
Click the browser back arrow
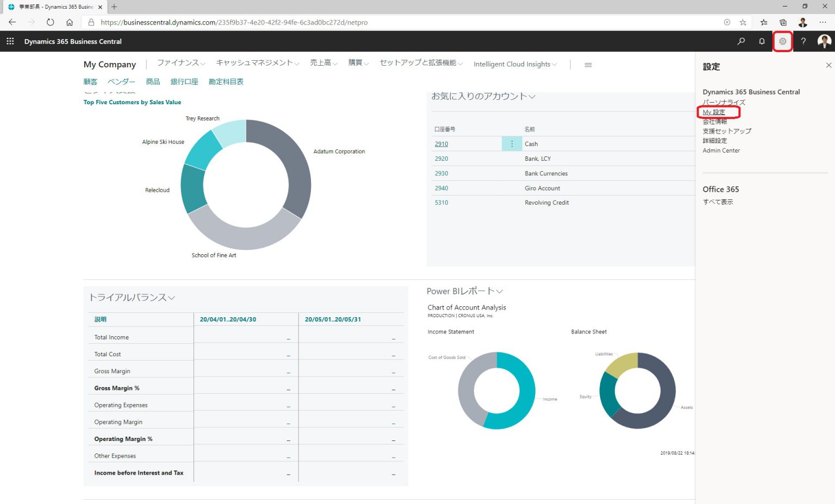pos(12,22)
